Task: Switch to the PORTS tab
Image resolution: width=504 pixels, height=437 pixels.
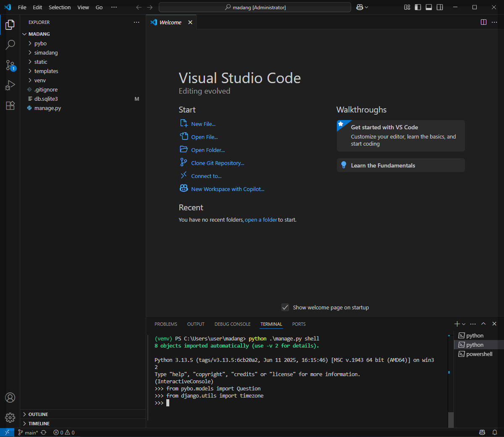Action: coord(299,324)
